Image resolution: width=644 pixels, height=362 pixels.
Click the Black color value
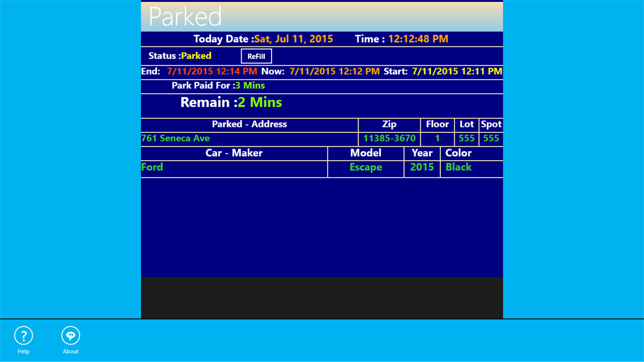(458, 167)
